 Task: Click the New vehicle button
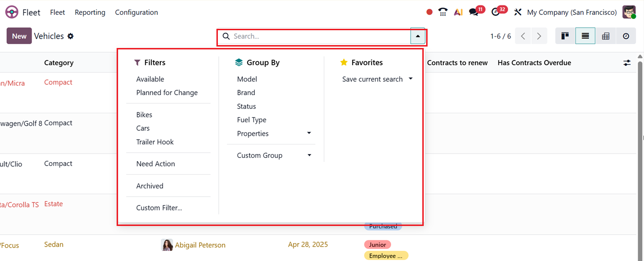click(19, 36)
